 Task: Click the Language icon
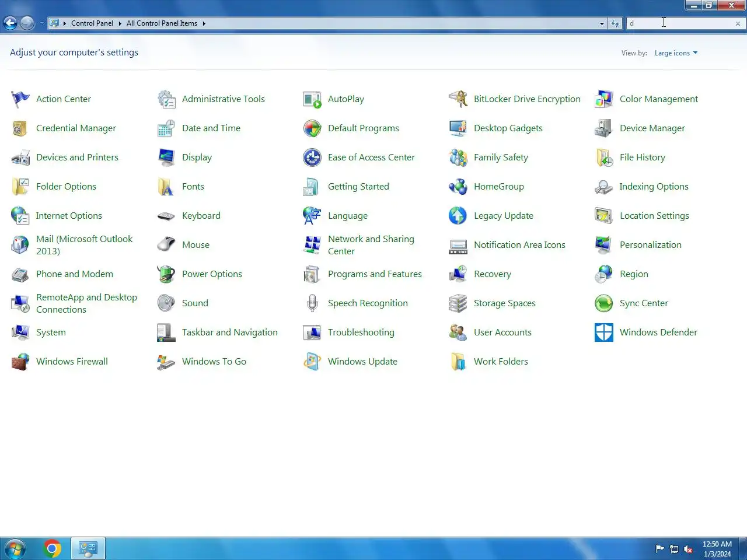[x=312, y=216]
